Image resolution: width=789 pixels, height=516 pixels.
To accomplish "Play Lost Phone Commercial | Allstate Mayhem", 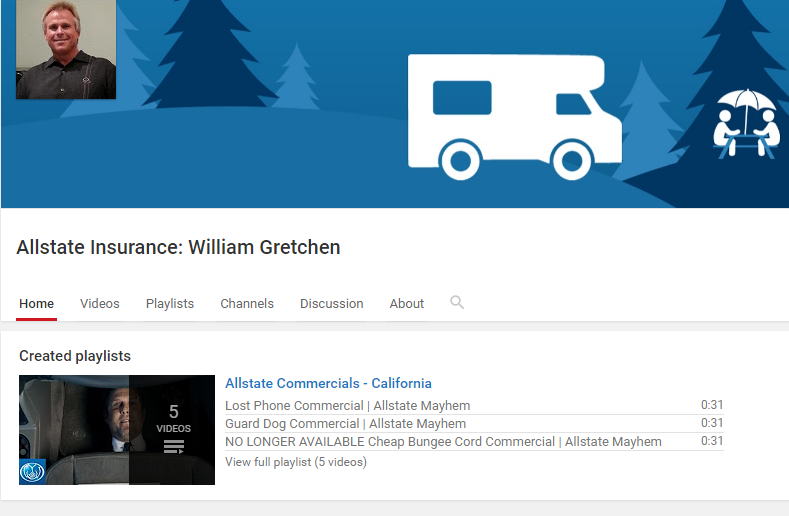I will pyautogui.click(x=347, y=406).
